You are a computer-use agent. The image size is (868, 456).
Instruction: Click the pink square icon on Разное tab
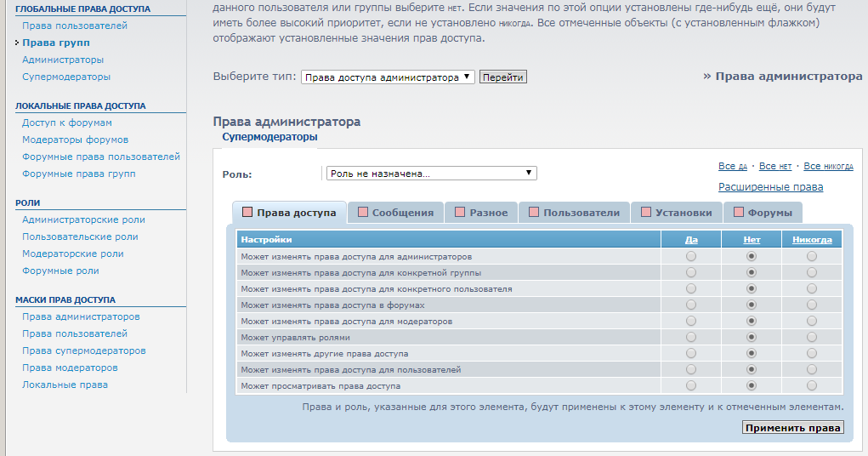coord(460,213)
